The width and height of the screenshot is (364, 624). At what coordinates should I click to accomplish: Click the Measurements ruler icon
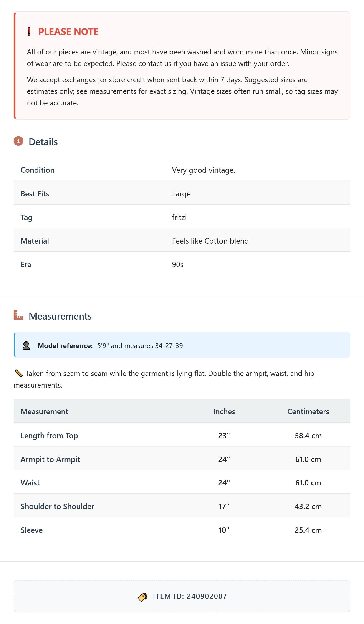[x=18, y=315]
